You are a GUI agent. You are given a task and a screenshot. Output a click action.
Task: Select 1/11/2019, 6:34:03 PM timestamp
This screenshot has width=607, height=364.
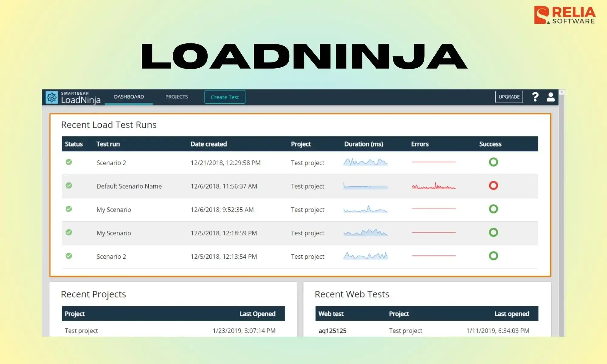(498, 331)
